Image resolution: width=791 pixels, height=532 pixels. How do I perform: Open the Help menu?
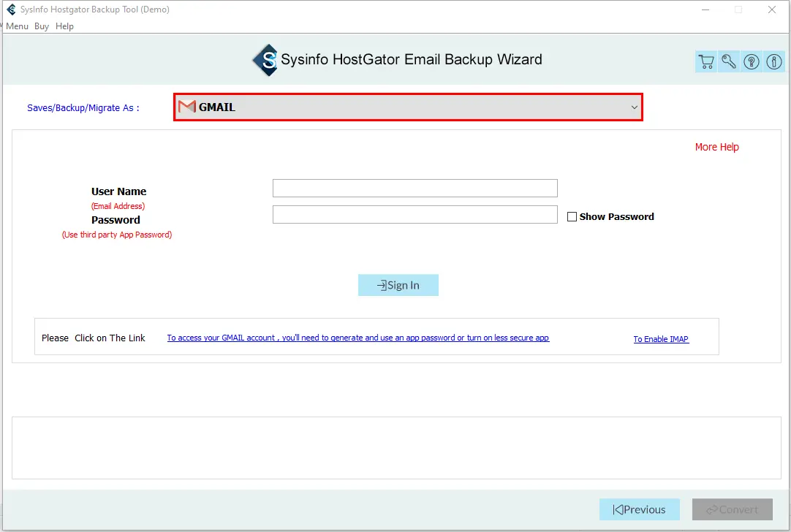pos(64,26)
